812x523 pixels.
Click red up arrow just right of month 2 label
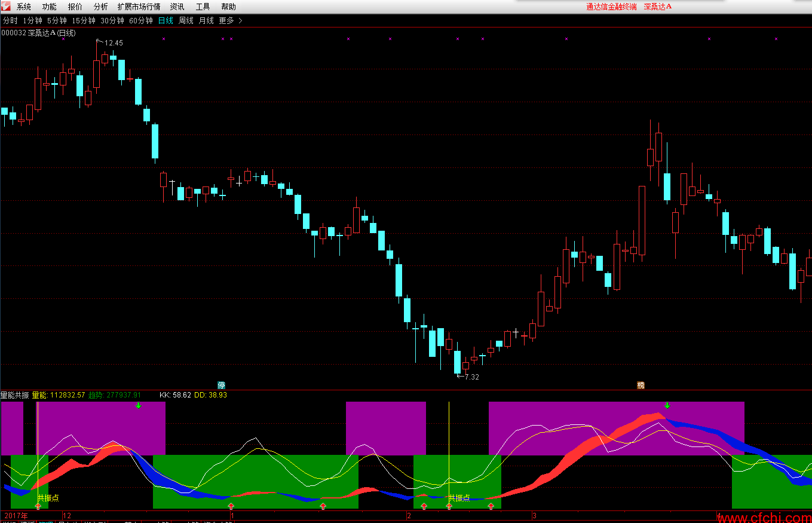424,506
